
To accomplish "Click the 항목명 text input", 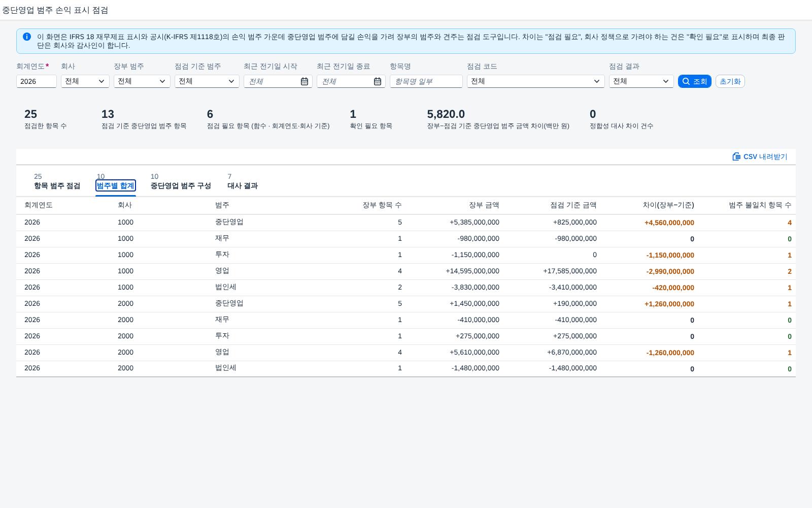I will 426,81.
